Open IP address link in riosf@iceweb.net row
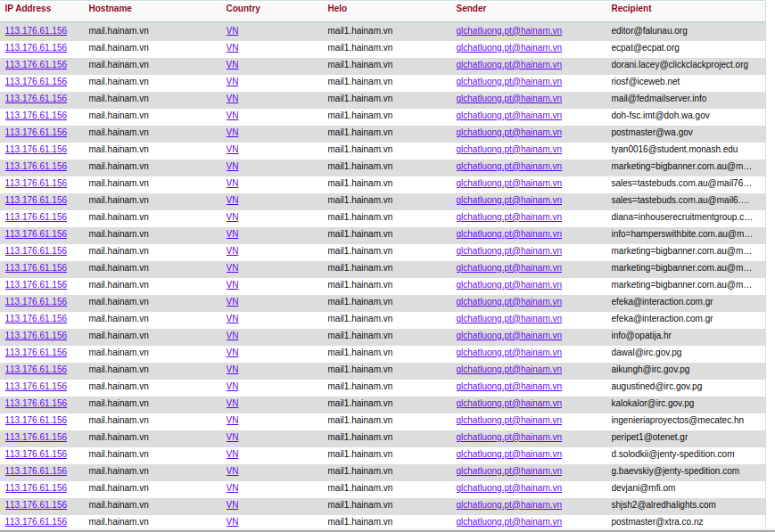775x532 pixels. (x=36, y=81)
